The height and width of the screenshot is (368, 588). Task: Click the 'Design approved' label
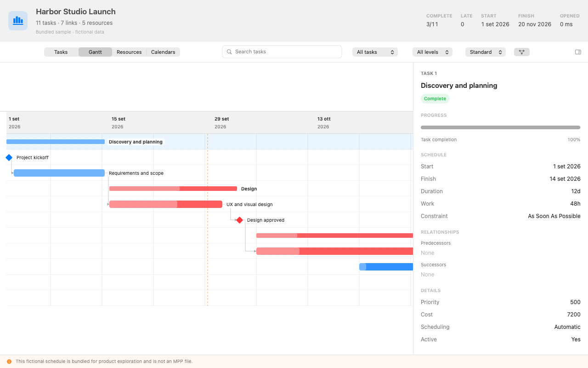[x=266, y=220]
